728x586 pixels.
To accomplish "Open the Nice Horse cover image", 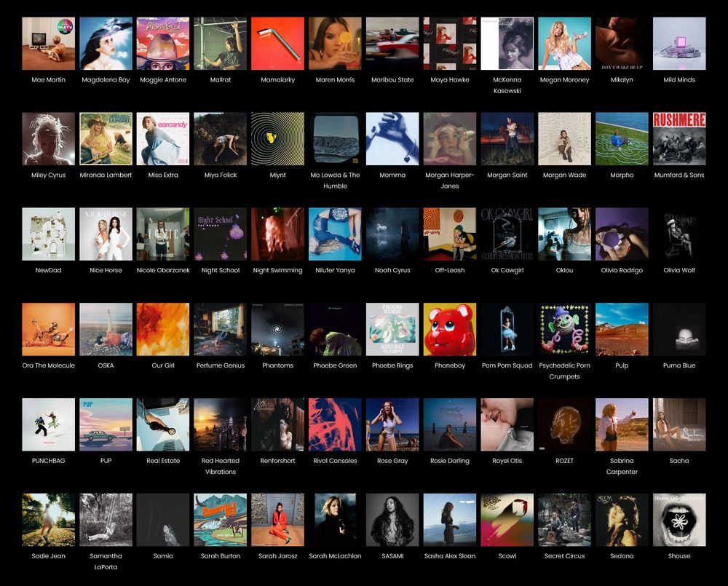I will [106, 234].
